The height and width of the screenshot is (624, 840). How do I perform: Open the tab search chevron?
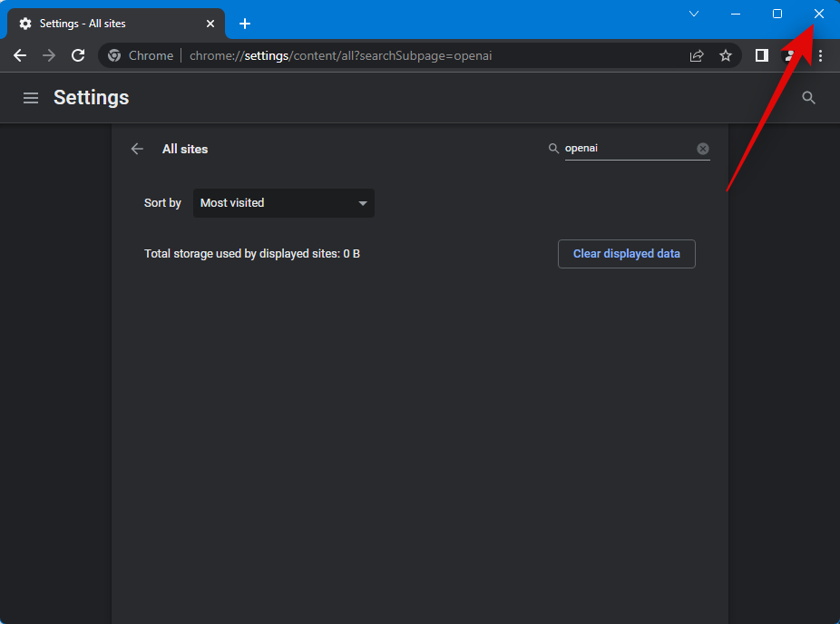pyautogui.click(x=694, y=14)
